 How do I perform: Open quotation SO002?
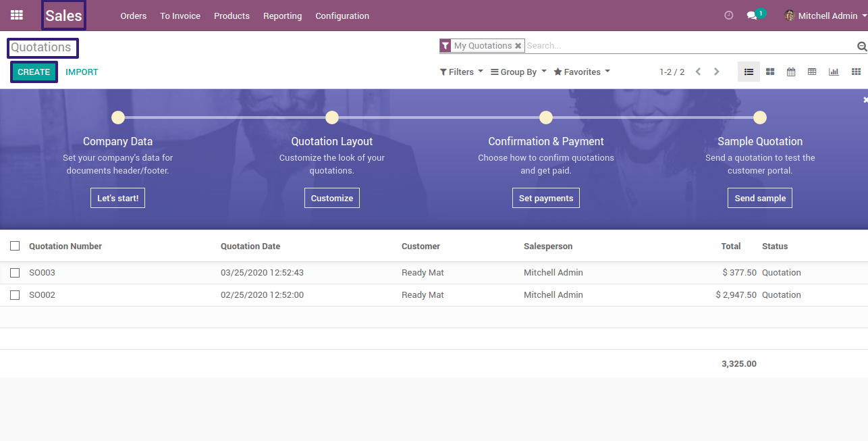point(42,295)
